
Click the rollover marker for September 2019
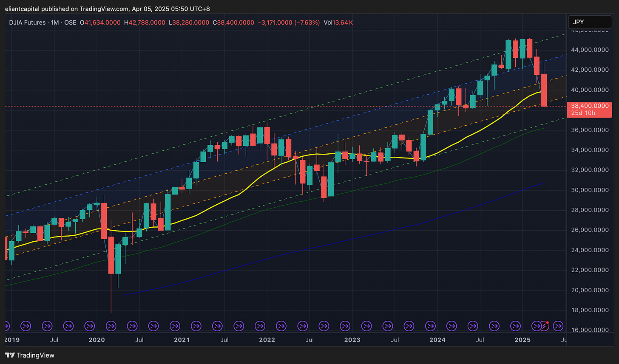pos(68,326)
